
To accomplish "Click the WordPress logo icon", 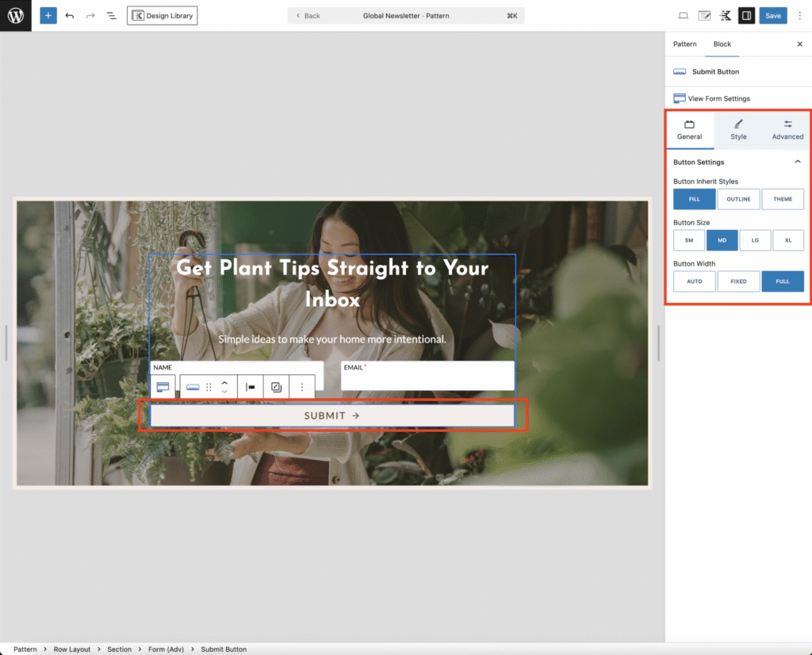I will 16,16.
